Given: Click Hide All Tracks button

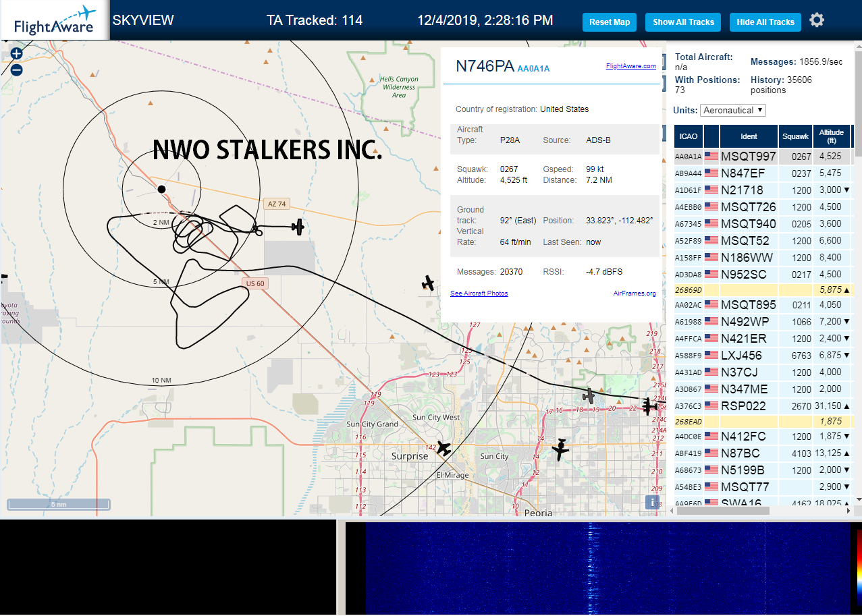Looking at the screenshot, I should pos(765,22).
